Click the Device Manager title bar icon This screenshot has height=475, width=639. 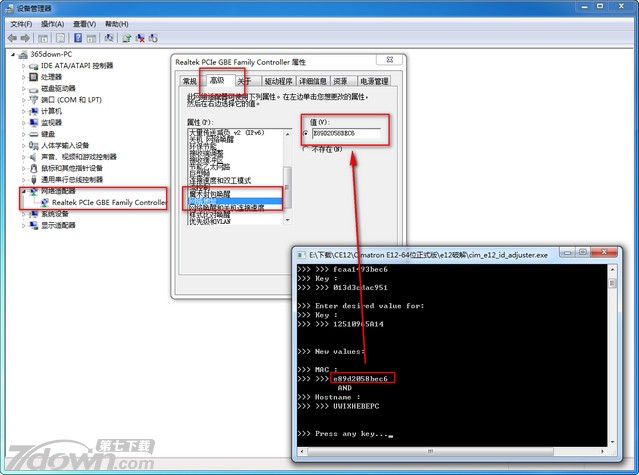(x=10, y=8)
